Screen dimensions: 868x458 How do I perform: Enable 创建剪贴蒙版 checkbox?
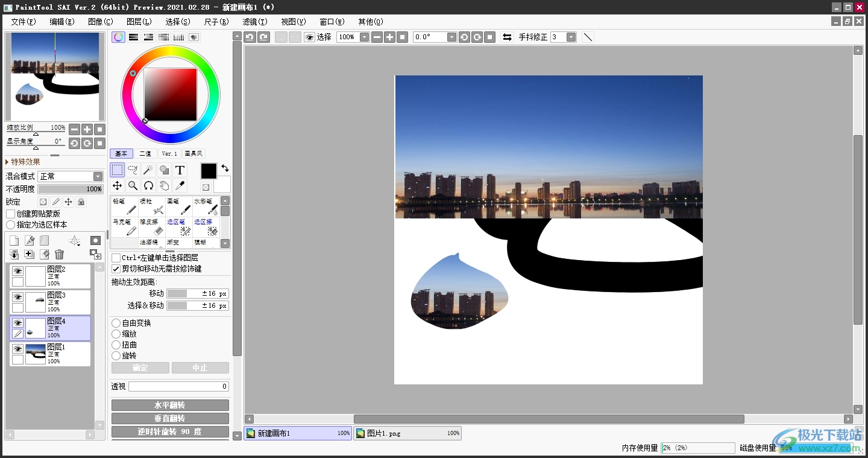pos(10,214)
